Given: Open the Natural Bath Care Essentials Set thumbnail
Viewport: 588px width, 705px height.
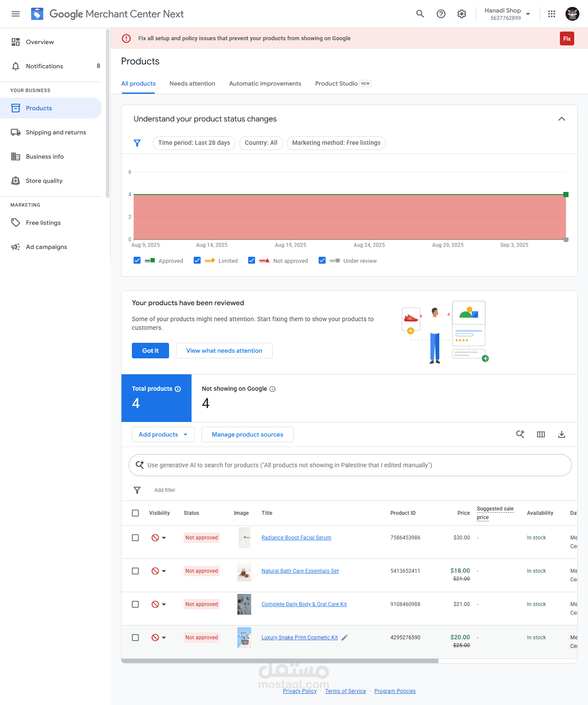Looking at the screenshot, I should pos(244,571).
